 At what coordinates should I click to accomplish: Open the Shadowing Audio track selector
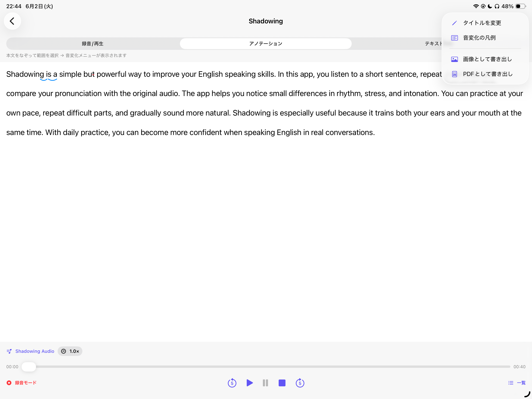pos(31,351)
